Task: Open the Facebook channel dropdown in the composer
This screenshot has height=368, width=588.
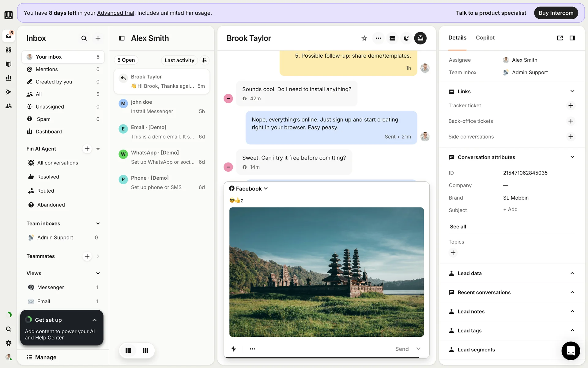Action: click(x=248, y=189)
